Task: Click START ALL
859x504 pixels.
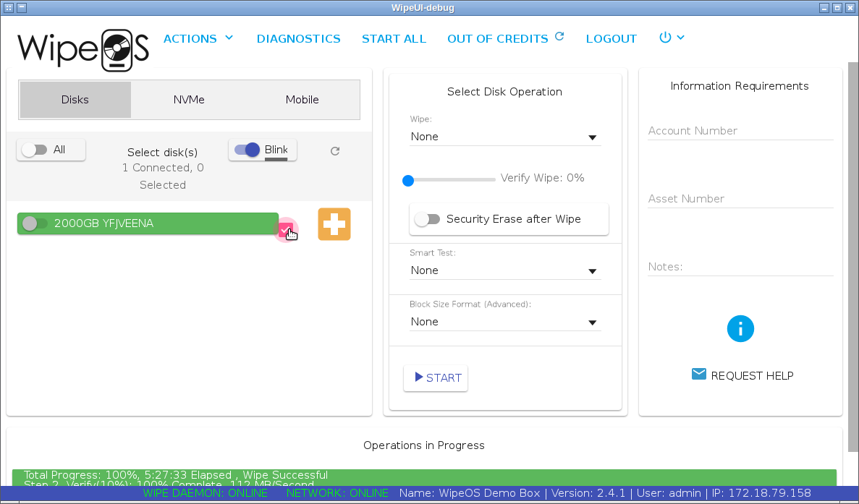Action: pyautogui.click(x=394, y=39)
